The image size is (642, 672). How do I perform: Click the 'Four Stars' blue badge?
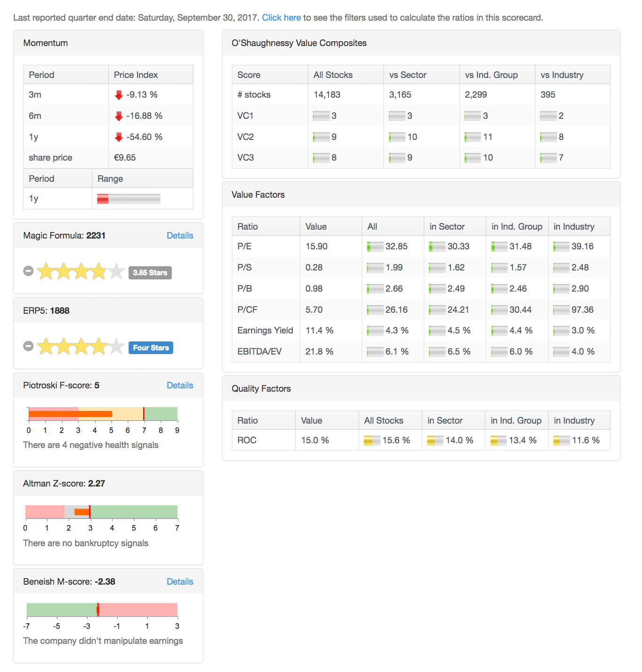151,348
